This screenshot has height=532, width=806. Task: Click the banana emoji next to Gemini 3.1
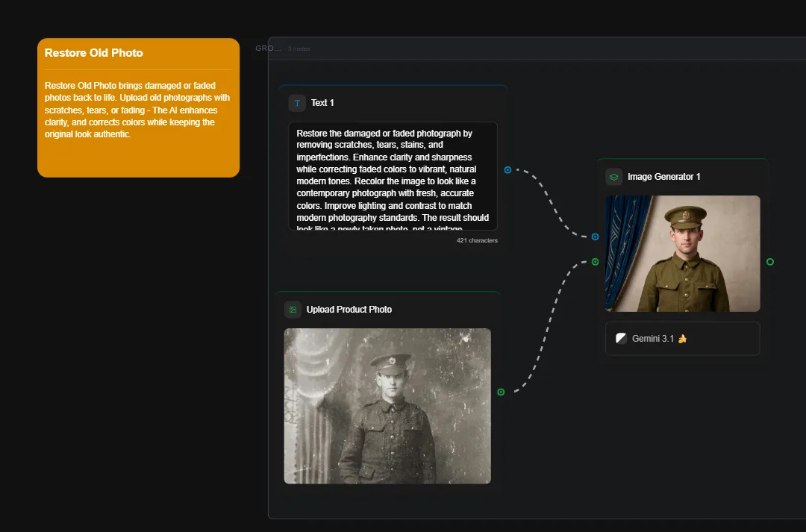(x=682, y=339)
